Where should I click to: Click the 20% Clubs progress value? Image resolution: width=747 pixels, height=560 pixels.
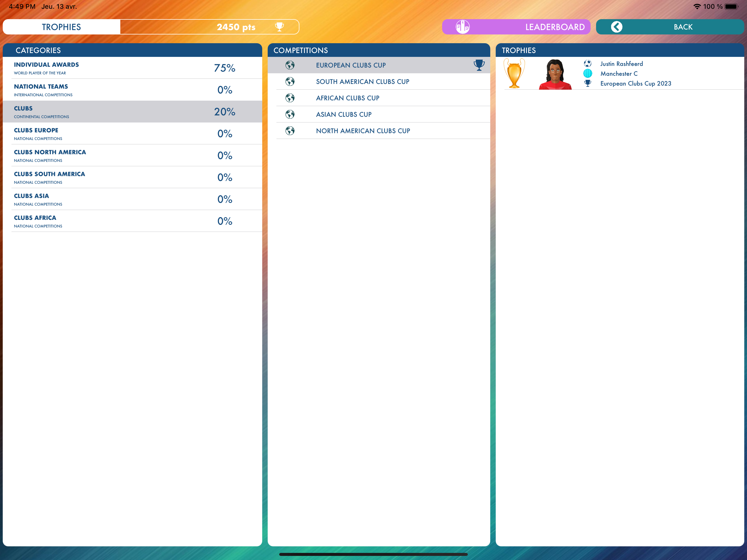pos(224,112)
